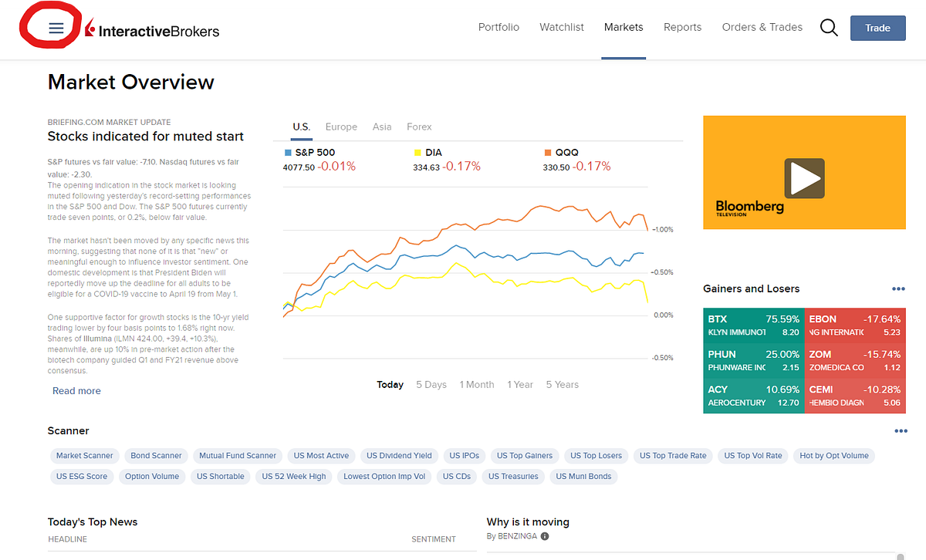This screenshot has width=926, height=560.
Task: Click the InteractiveBrokers logo
Action: (x=151, y=31)
